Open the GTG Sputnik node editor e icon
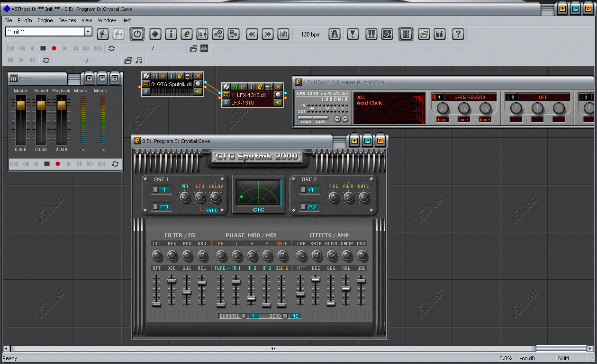 (x=181, y=76)
